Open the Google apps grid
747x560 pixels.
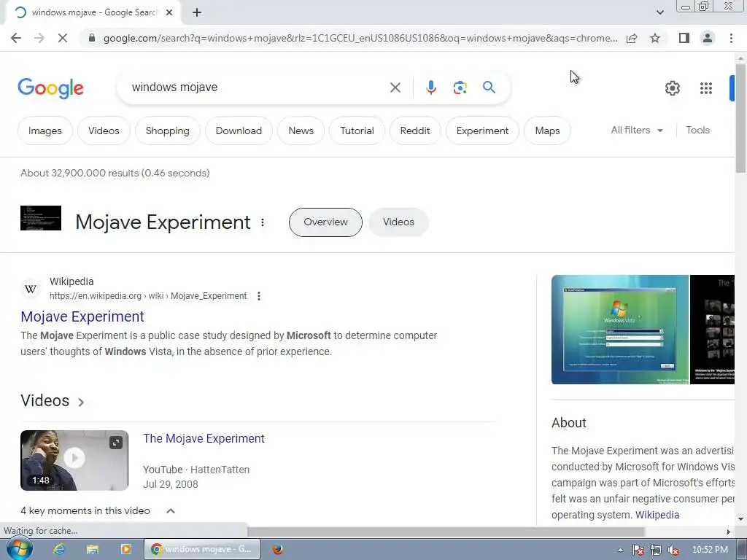706,88
